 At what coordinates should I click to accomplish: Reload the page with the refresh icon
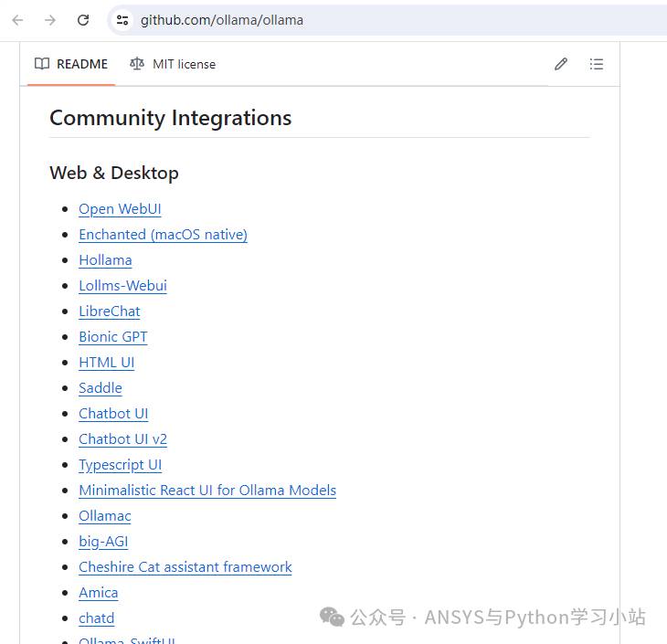coord(83,20)
